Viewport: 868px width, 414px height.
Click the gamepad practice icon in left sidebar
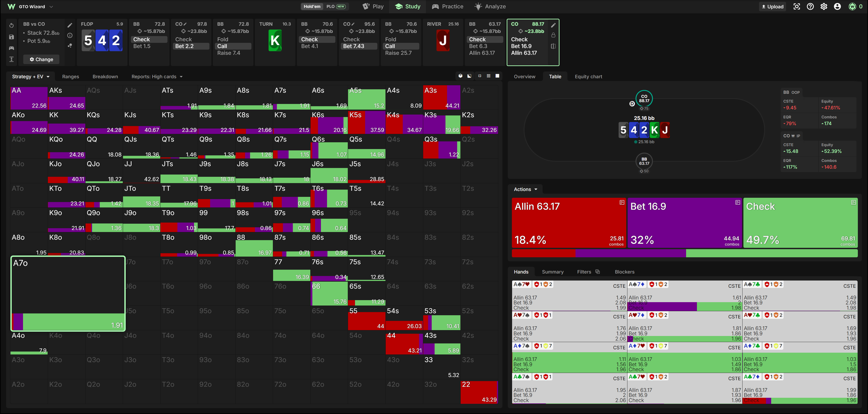click(x=12, y=48)
